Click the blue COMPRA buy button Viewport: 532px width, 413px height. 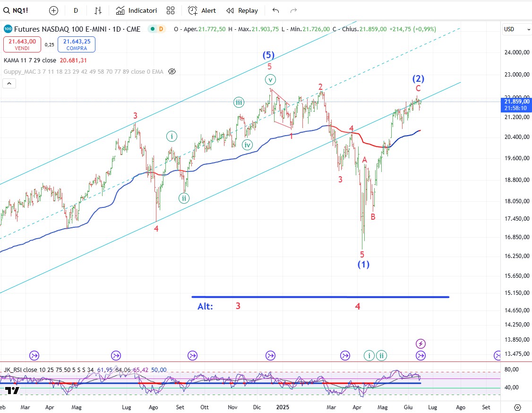click(77, 44)
